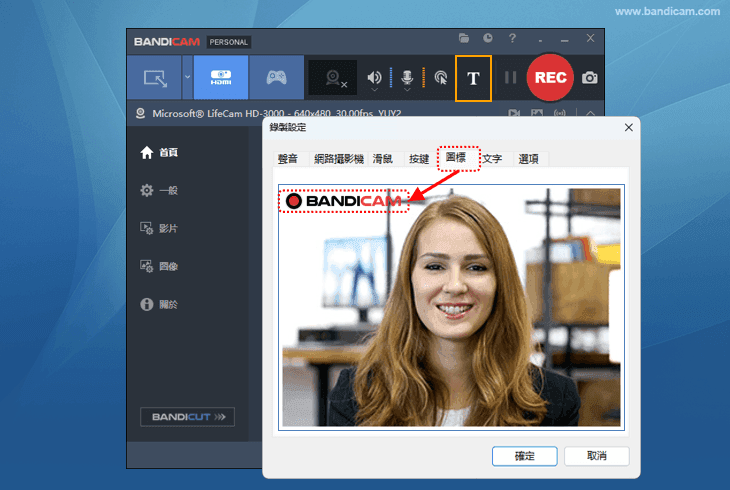Switch to the 按鍵 tab
The image size is (730, 490).
[419, 159]
